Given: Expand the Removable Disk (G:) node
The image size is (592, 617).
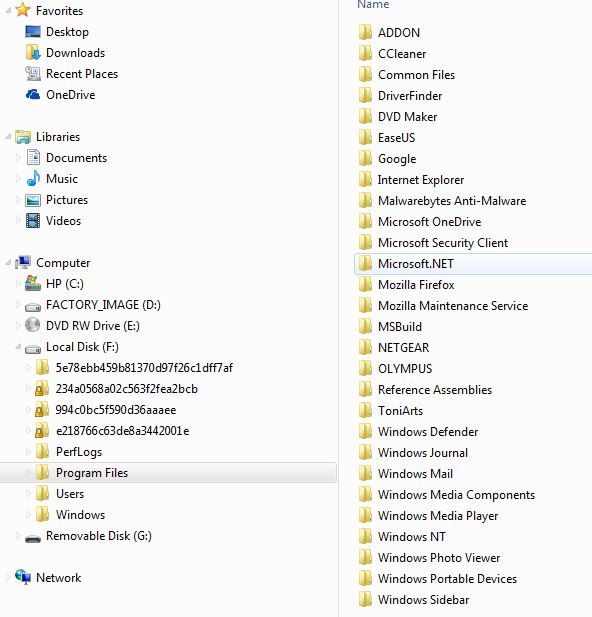Looking at the screenshot, I should (18, 536).
